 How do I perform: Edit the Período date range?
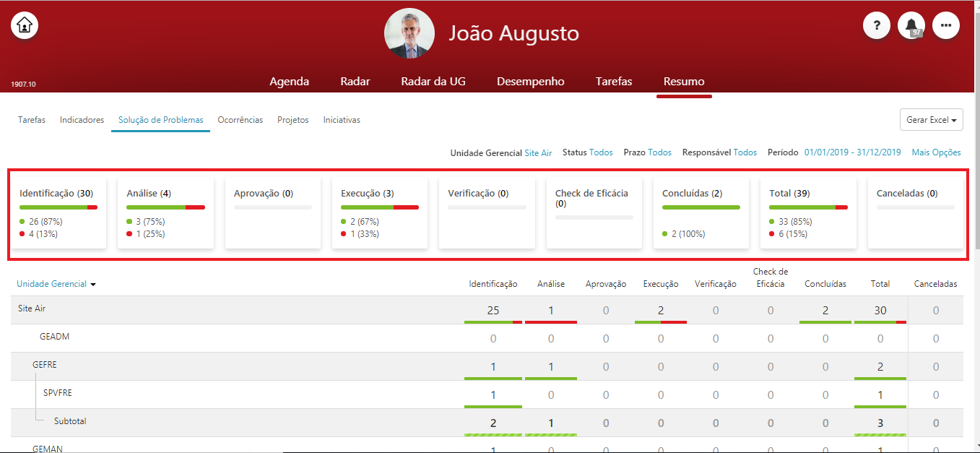point(853,152)
